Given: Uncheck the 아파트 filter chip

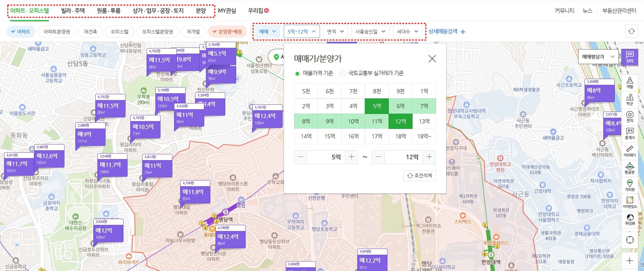Looking at the screenshot, I should click(21, 32).
